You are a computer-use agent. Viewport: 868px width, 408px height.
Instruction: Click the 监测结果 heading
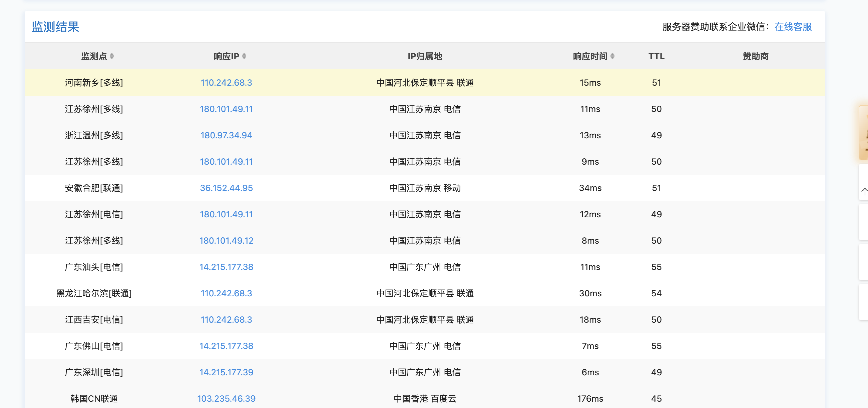point(56,27)
